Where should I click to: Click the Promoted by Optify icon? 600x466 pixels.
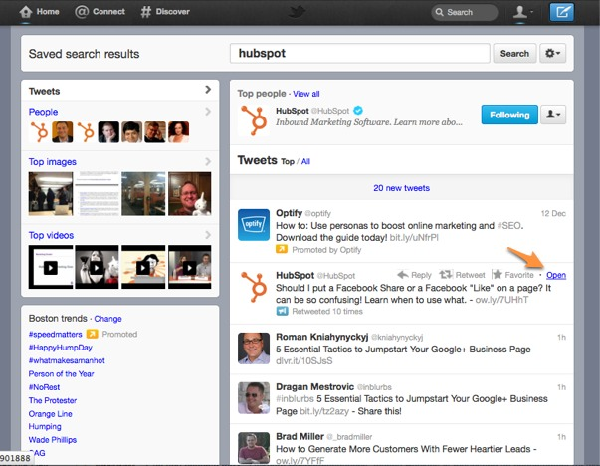coord(282,249)
